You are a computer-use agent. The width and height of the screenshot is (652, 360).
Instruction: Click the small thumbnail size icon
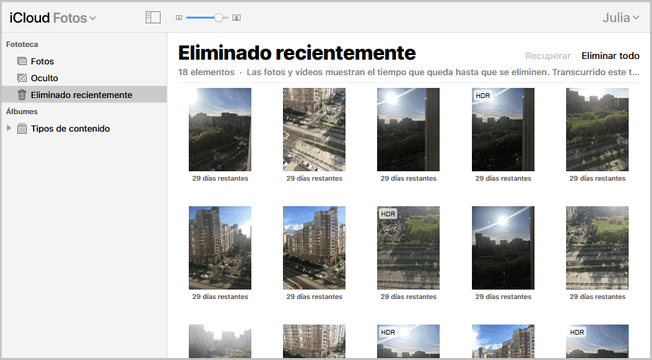tap(179, 18)
